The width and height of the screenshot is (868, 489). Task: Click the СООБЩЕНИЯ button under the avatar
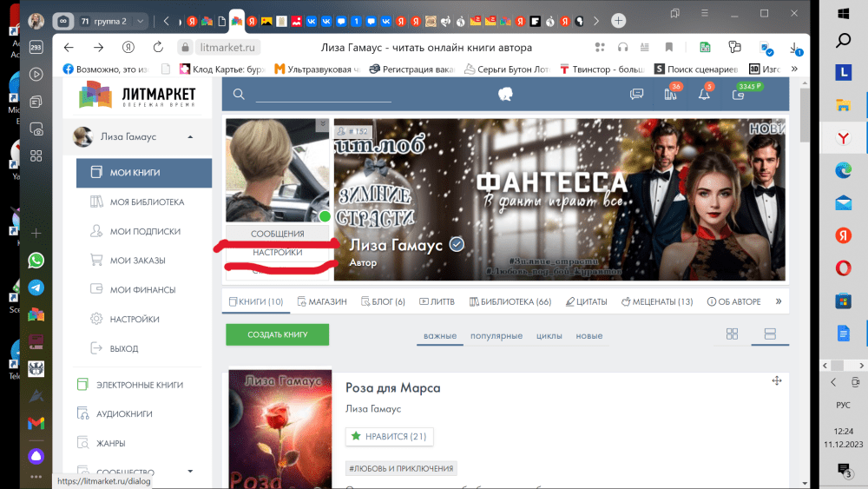[x=277, y=234]
